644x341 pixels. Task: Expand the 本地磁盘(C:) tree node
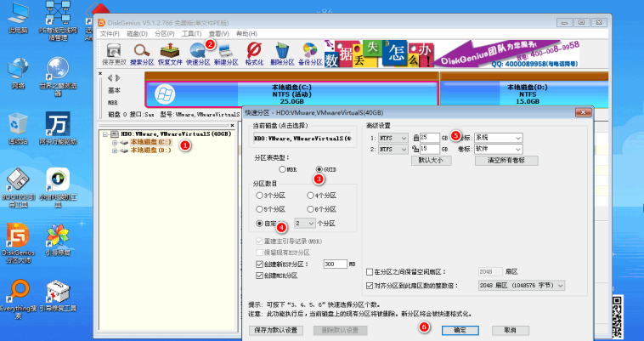click(x=115, y=143)
